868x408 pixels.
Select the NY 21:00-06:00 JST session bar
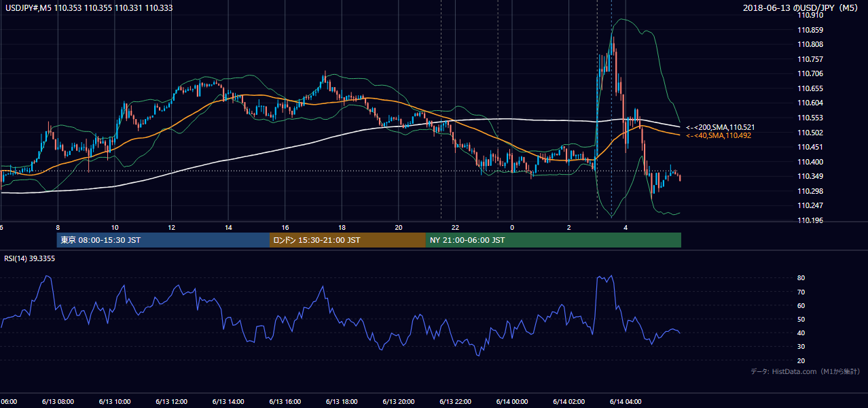pyautogui.click(x=554, y=240)
